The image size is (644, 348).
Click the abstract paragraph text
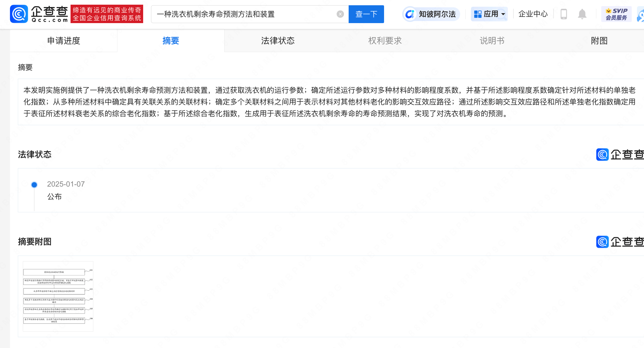coord(329,102)
